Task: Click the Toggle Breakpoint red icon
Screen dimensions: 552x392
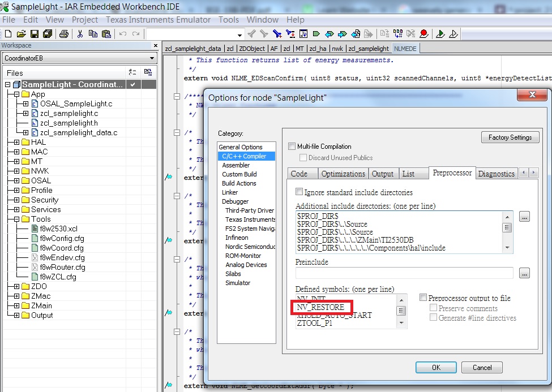Action: click(x=424, y=34)
